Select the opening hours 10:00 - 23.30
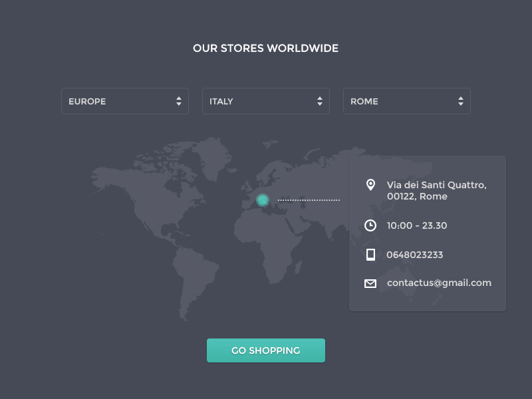 click(x=417, y=225)
